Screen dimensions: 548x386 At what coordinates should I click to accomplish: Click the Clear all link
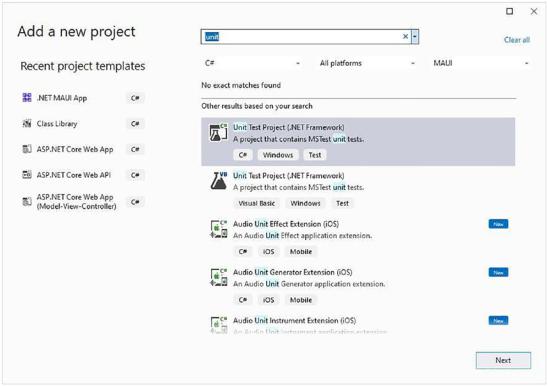[517, 40]
